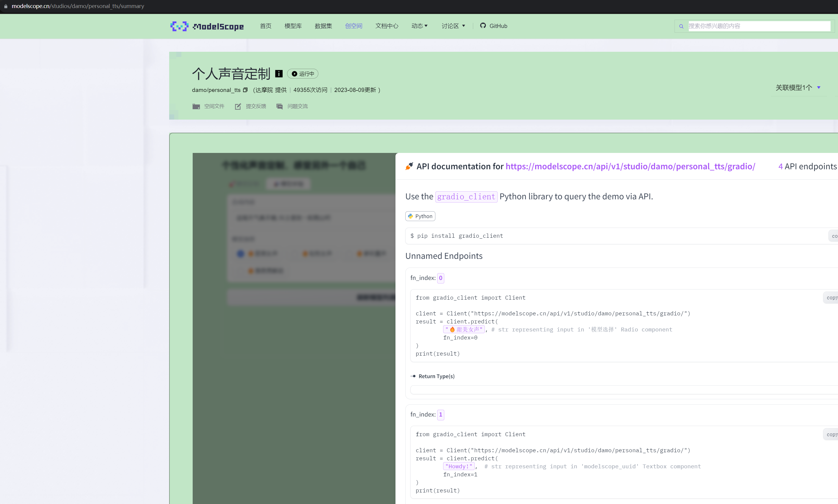Viewport: 838px width, 504px height.
Task: Open the GitHub link
Action: pyautogui.click(x=498, y=26)
